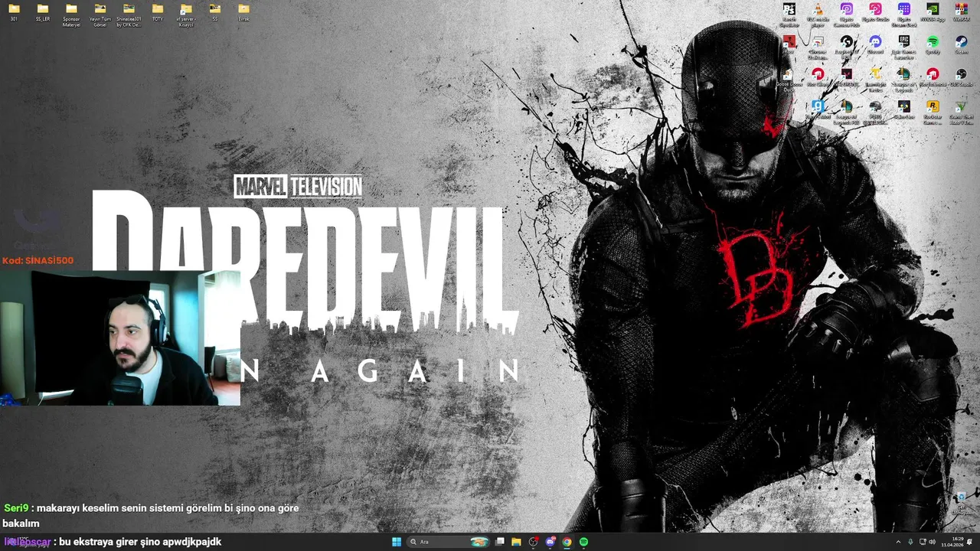The image size is (980, 551).
Task: Open the Windows Start menu
Action: tap(397, 542)
